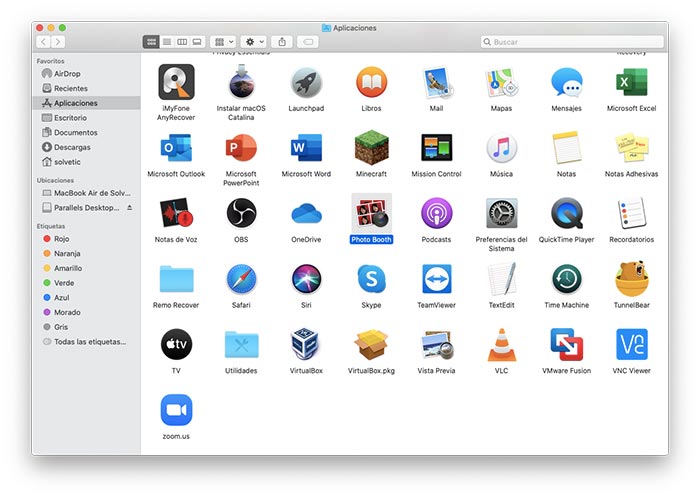Click the edit tags toolbar button

[308, 42]
